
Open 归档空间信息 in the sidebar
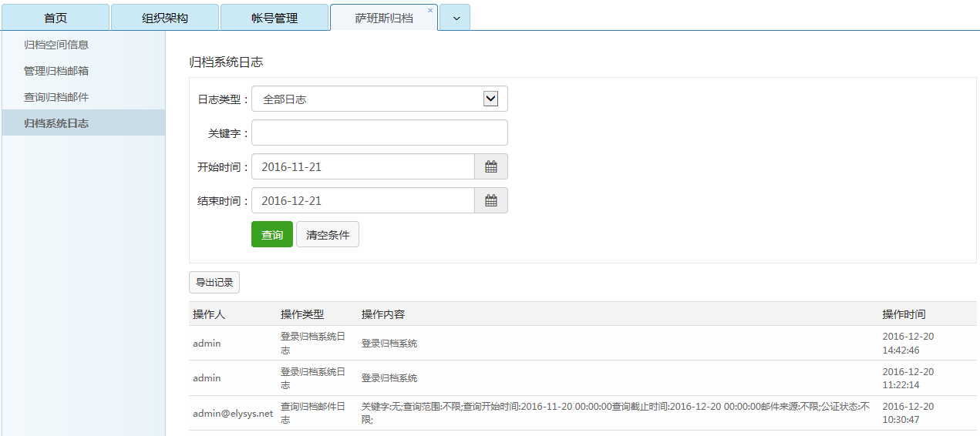56,45
